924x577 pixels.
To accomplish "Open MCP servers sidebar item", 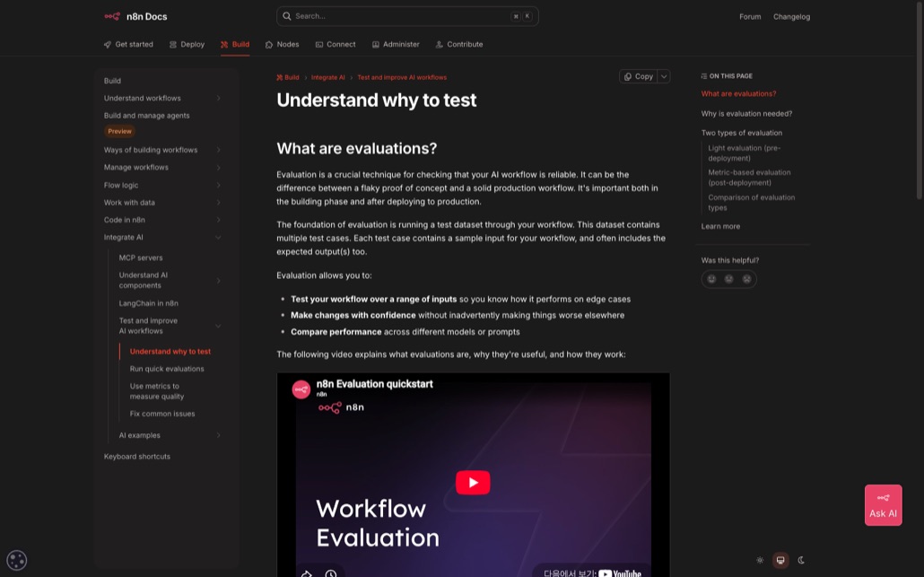I will point(141,258).
